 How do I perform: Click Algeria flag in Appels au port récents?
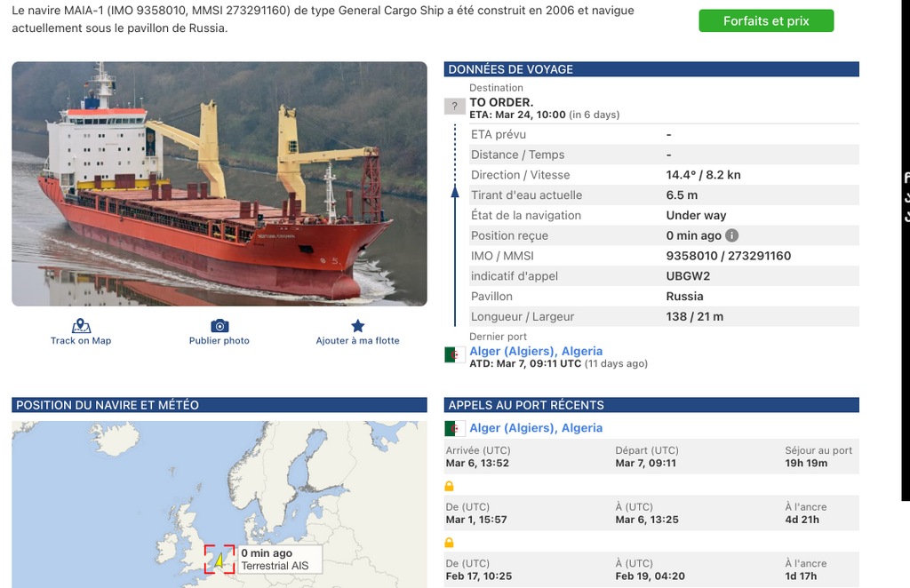(x=454, y=428)
